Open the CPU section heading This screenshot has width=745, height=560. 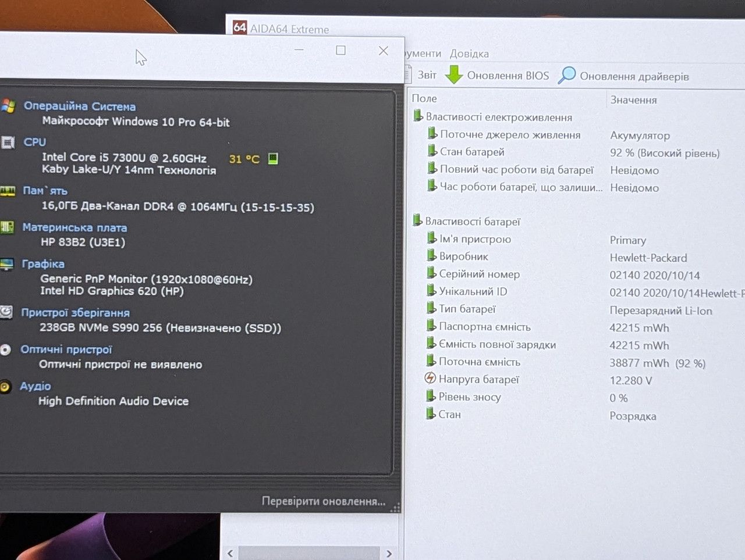[35, 142]
